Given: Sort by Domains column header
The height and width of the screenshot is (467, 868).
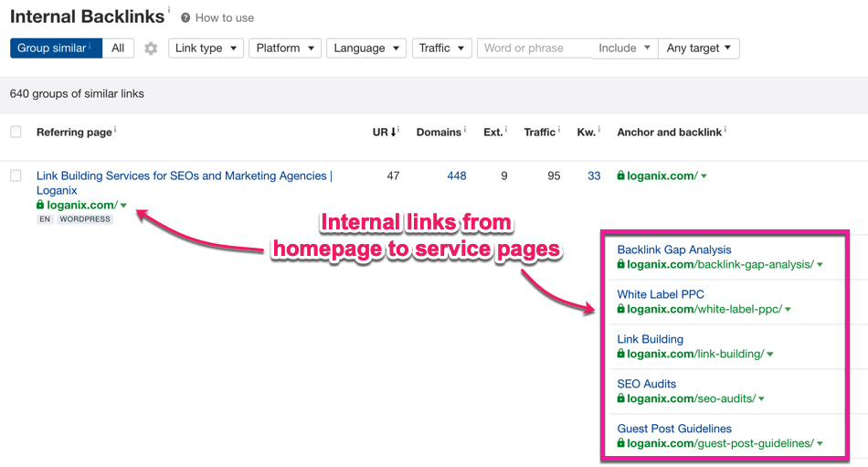Looking at the screenshot, I should tap(439, 132).
